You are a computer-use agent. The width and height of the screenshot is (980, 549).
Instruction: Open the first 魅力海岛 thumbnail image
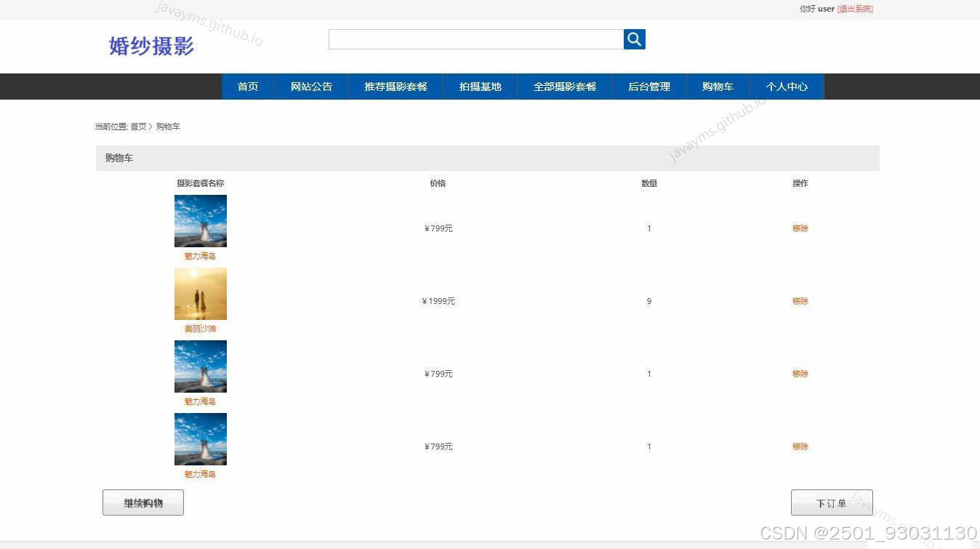(x=201, y=221)
